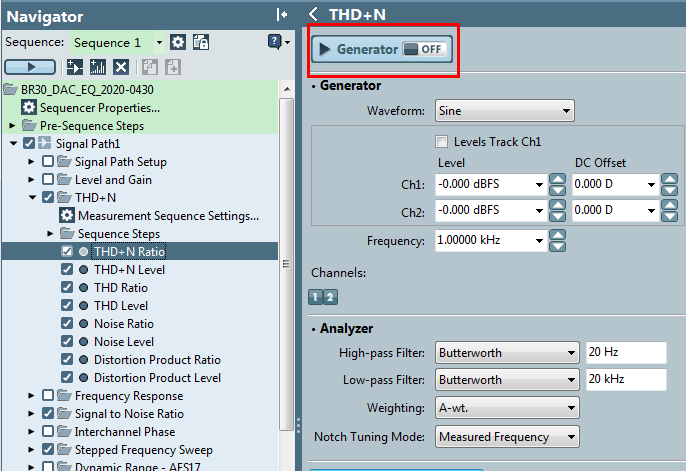This screenshot has width=686, height=471.
Task: Uncheck THD+N Level checkbox
Action: [x=67, y=269]
